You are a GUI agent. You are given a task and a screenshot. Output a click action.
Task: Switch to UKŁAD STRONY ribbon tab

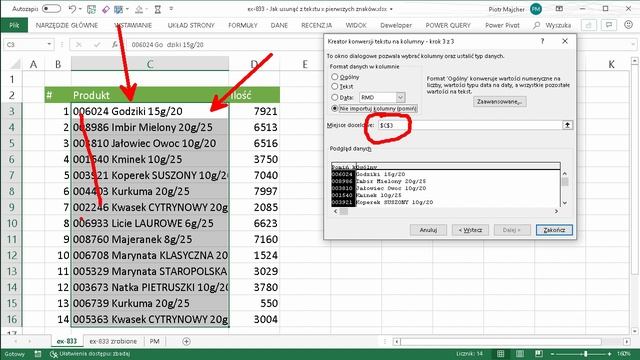point(191,25)
